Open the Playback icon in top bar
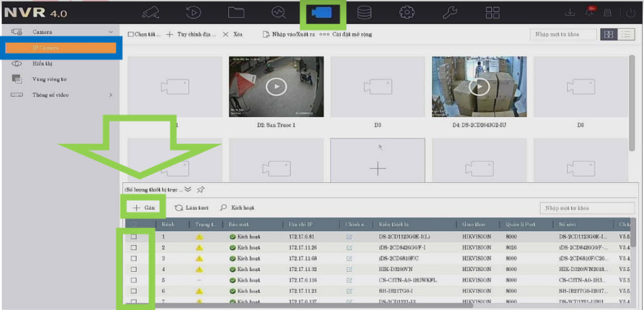The height and width of the screenshot is (310, 644). 194,13
